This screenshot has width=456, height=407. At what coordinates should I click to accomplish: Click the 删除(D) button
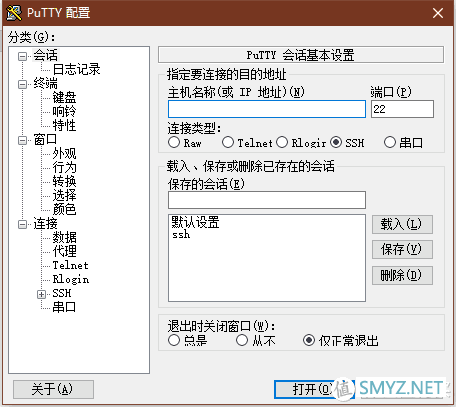pos(402,275)
